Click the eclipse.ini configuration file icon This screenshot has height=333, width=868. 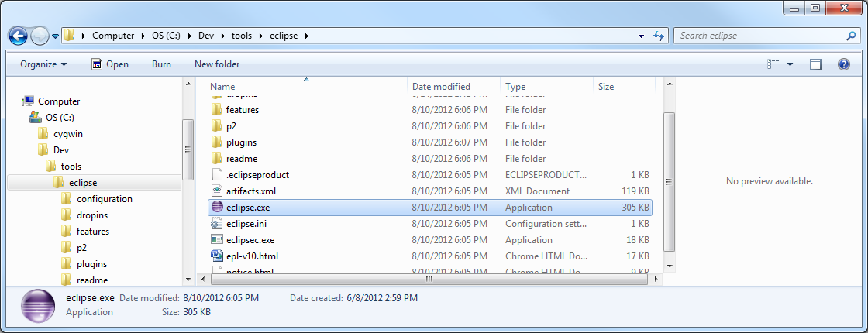point(216,224)
